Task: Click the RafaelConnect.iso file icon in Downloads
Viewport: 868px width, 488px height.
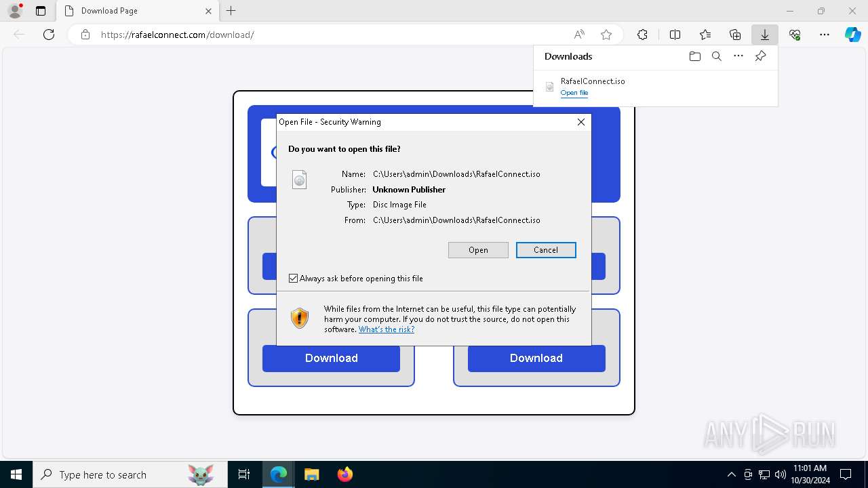Action: pos(550,87)
